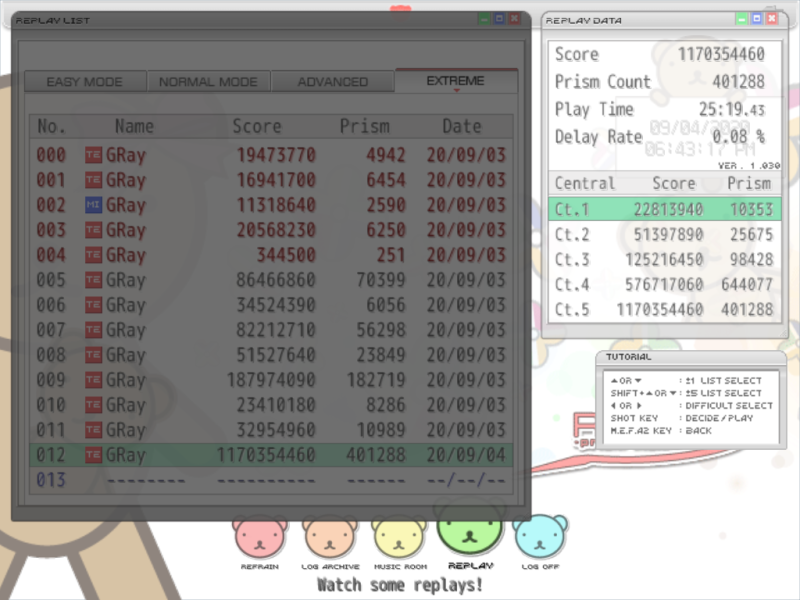Select replay 002 with score 11318640

271,205
